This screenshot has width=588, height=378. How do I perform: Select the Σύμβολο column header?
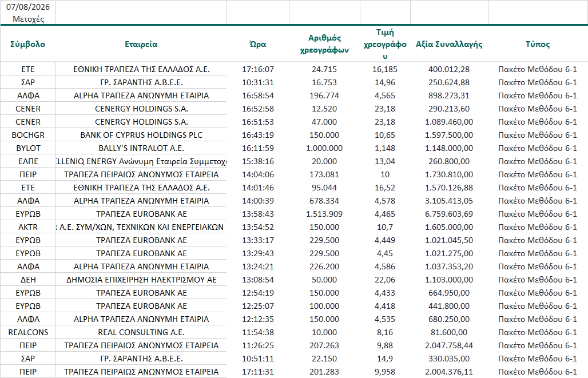(x=28, y=44)
